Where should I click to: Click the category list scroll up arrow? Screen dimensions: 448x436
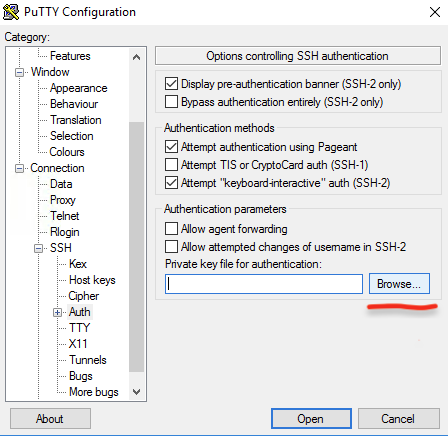point(136,57)
